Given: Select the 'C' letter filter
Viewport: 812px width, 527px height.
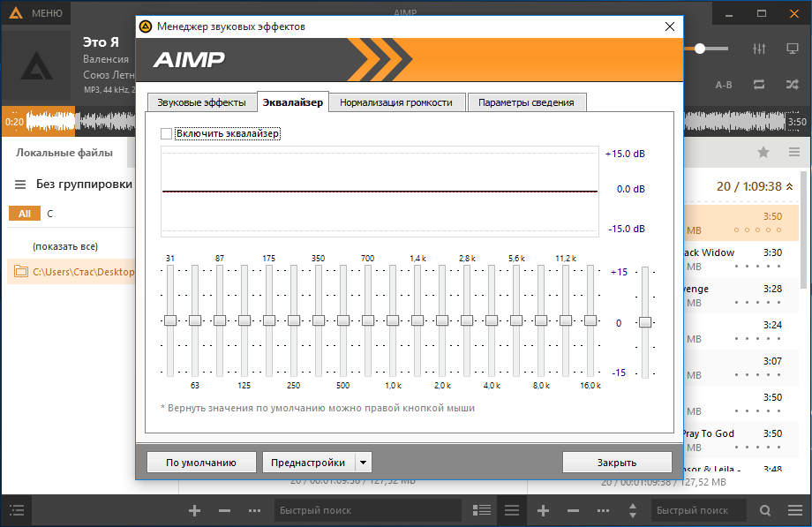Looking at the screenshot, I should click(49, 214).
